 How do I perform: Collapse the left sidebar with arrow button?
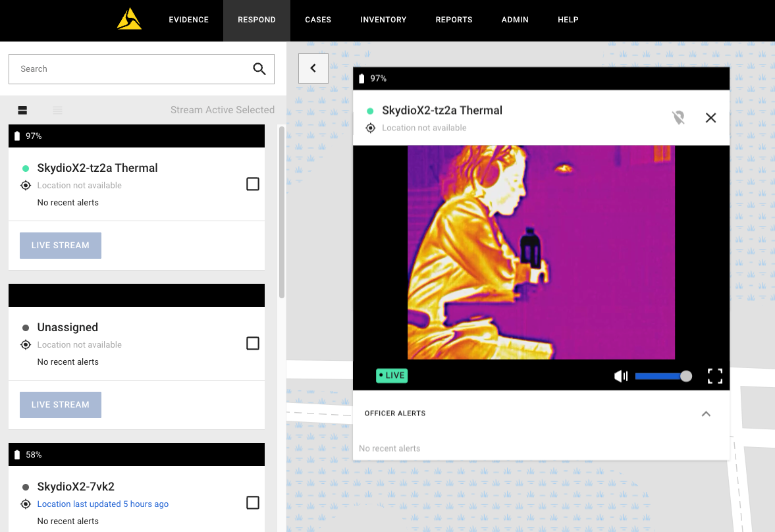pos(313,68)
